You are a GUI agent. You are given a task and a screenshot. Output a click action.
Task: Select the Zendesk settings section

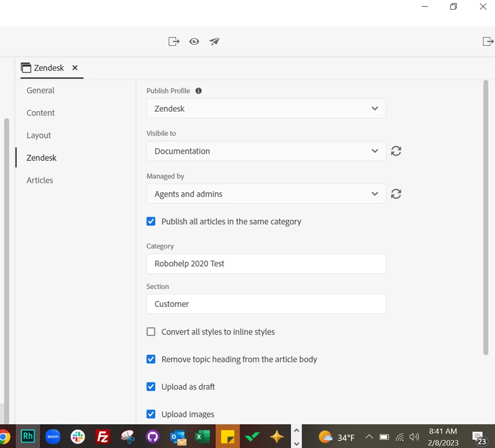click(x=41, y=157)
